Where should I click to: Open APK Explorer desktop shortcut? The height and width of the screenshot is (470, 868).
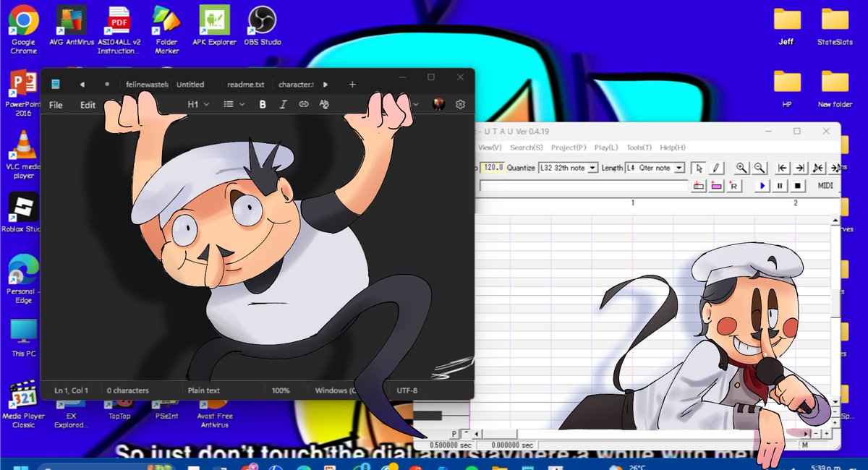pyautogui.click(x=215, y=26)
